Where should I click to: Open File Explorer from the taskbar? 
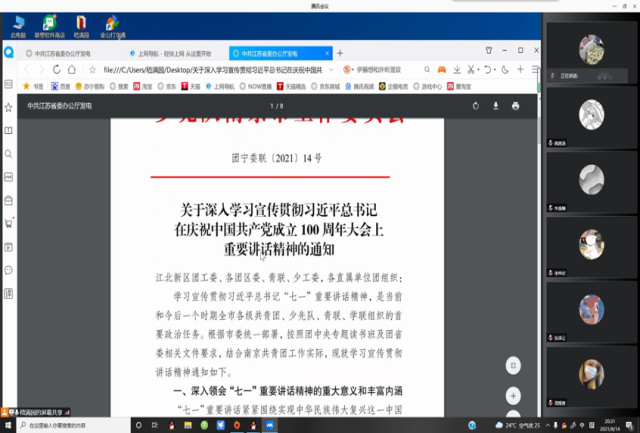(188, 425)
